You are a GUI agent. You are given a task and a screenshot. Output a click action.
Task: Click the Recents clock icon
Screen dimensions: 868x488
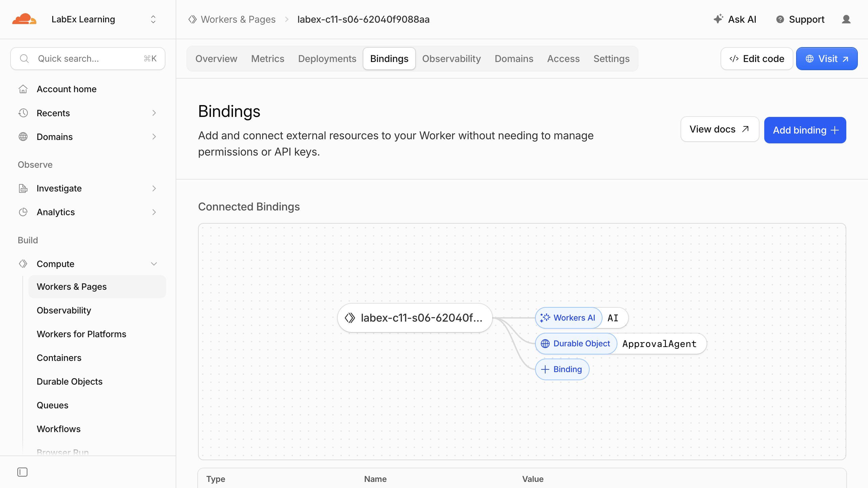point(23,113)
